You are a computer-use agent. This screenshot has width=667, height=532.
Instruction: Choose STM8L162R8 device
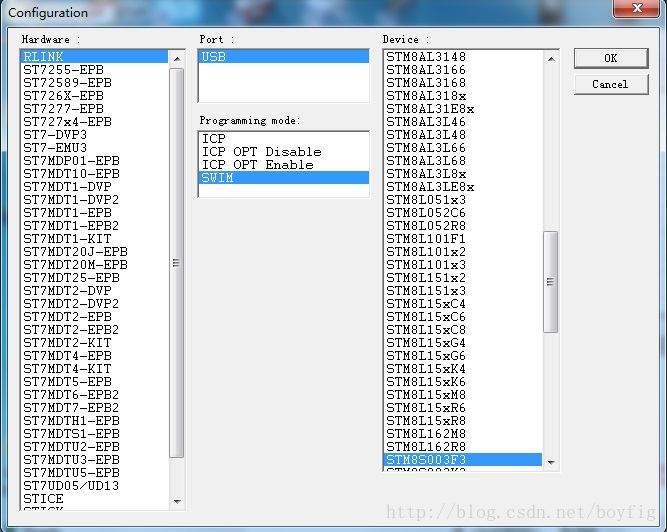pyautogui.click(x=463, y=447)
